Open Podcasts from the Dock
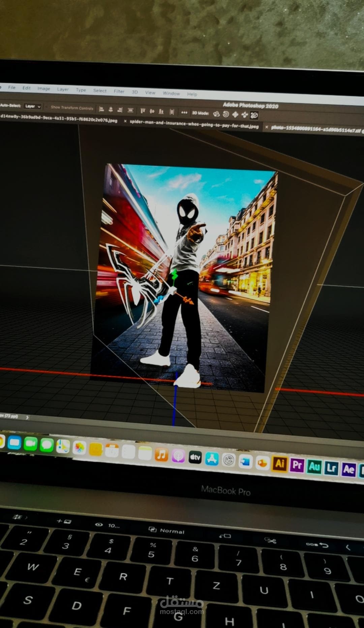This screenshot has height=628, width=364. click(178, 456)
